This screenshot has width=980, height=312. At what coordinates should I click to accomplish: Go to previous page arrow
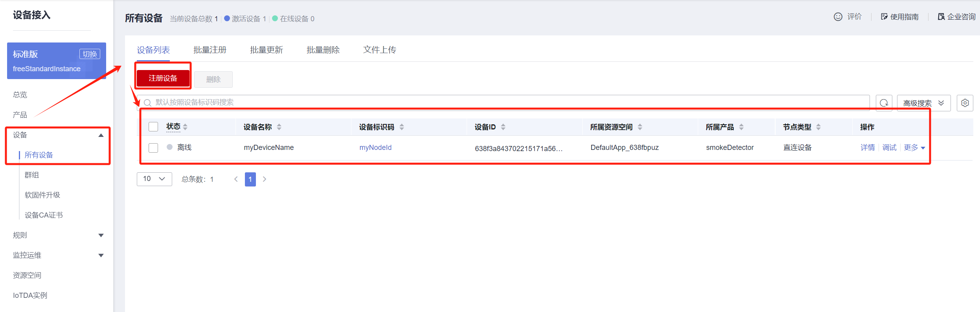(236, 179)
